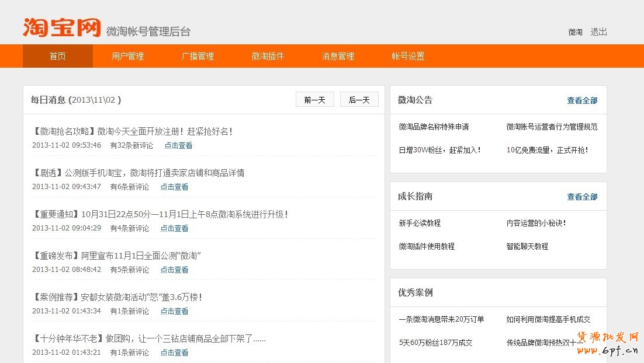Open 查看全部 in the 成长指南 panel
This screenshot has width=644, height=363.
click(x=582, y=197)
